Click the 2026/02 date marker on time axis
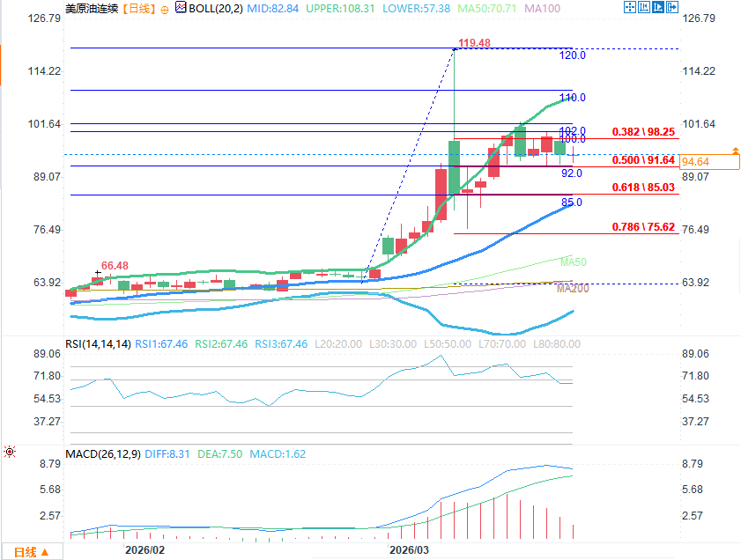This screenshot has width=741, height=560. coord(144,550)
